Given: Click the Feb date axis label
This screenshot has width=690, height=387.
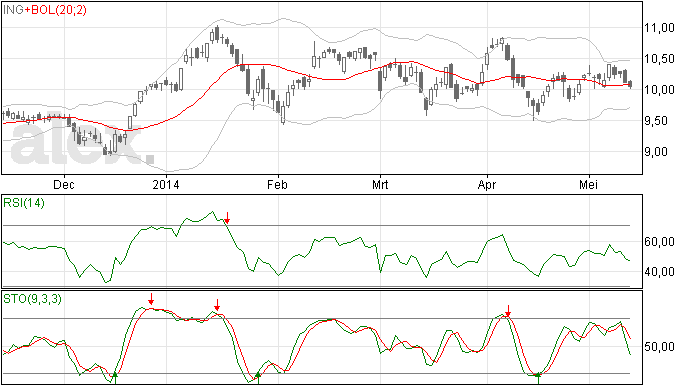Looking at the screenshot, I should click(277, 184).
